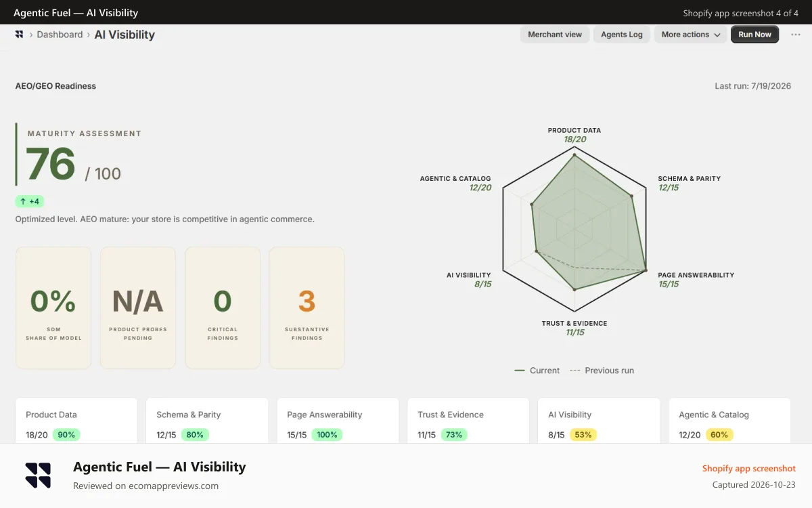Click the MATURITY ASSESSMENT label
Image resolution: width=812 pixels, height=508 pixels.
coord(85,133)
